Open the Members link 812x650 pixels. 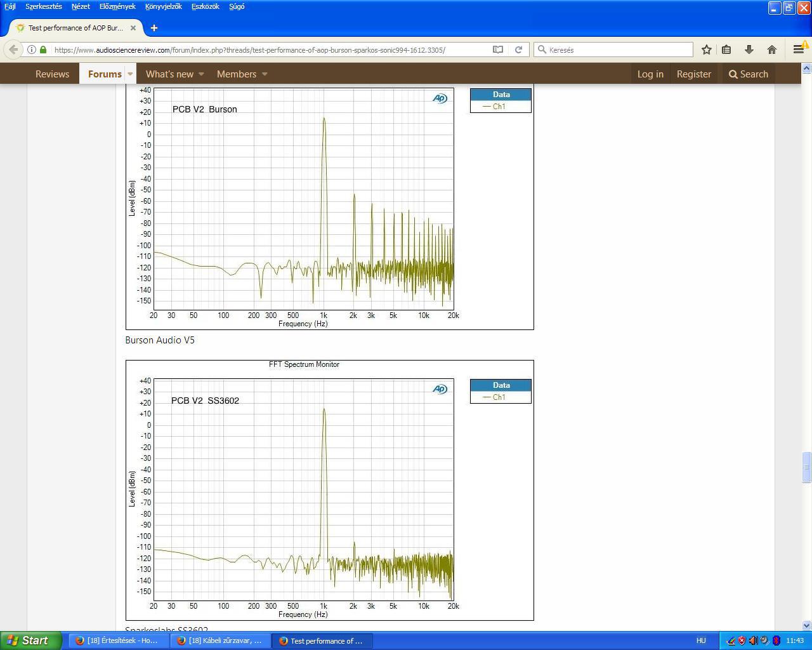tap(237, 74)
